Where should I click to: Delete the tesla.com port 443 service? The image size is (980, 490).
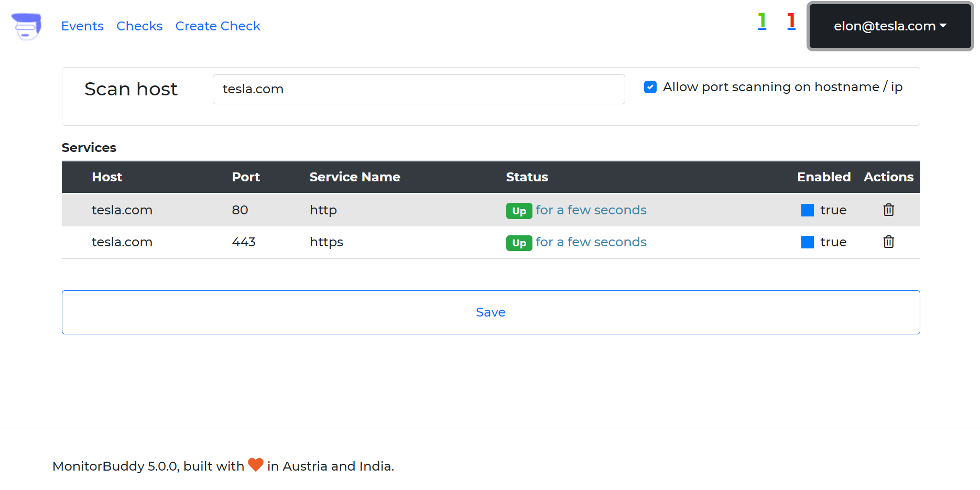pos(888,242)
